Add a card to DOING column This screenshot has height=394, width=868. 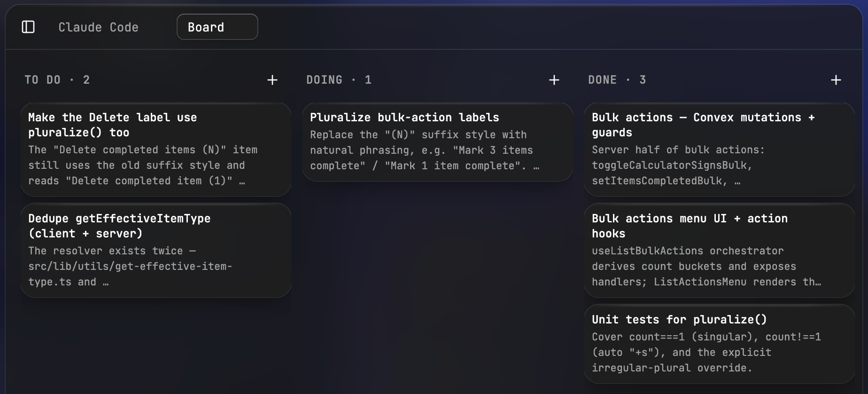pos(554,80)
